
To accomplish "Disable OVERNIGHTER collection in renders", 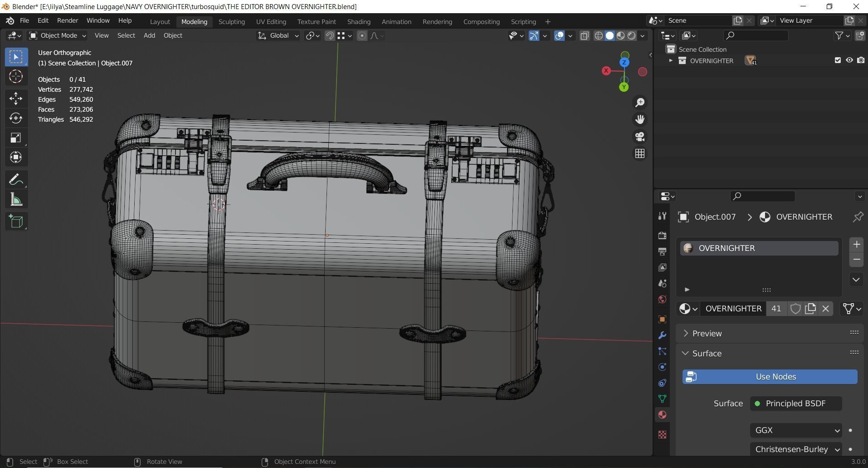I will [860, 60].
